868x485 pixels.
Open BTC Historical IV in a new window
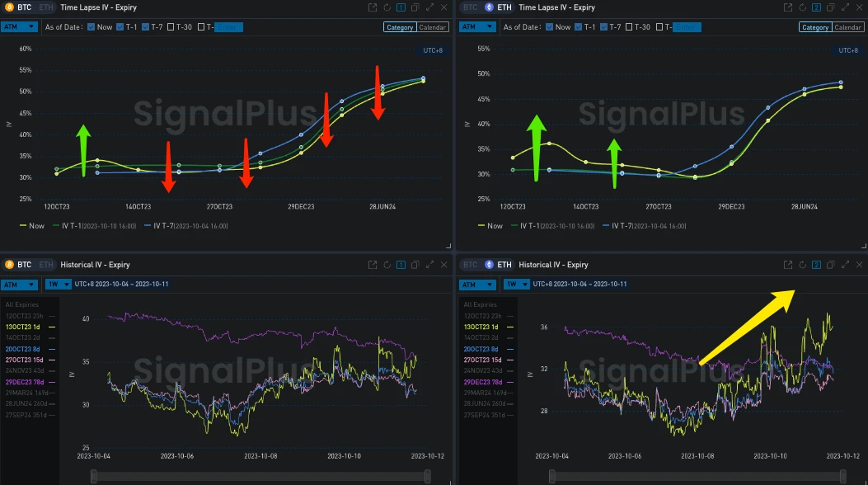click(373, 265)
